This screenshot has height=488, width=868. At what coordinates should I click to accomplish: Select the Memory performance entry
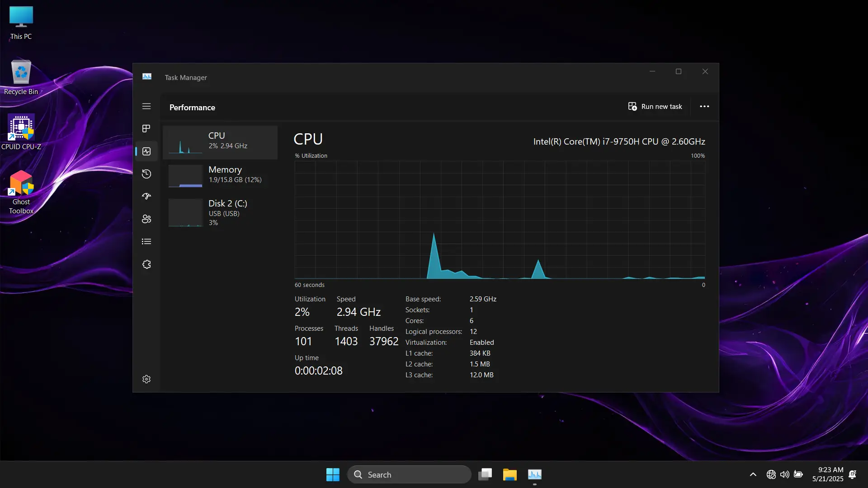click(220, 175)
